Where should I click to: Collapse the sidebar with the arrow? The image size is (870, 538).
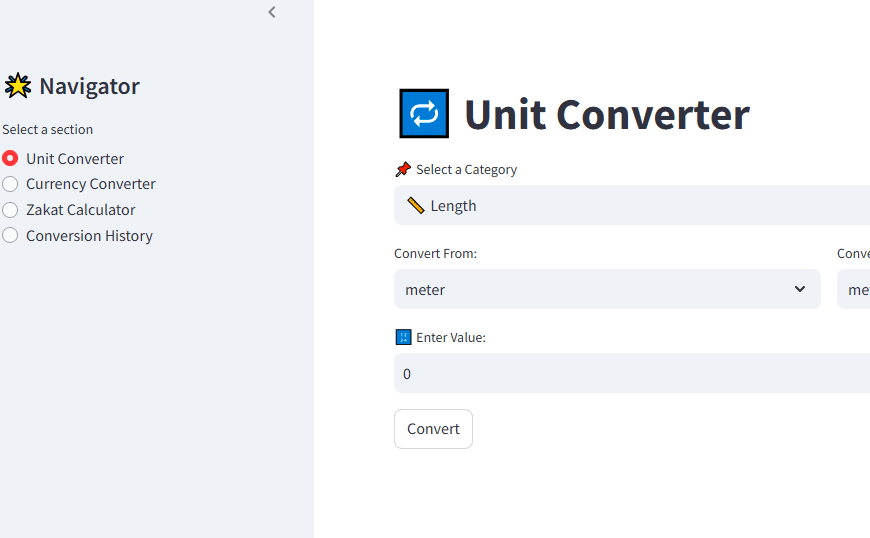(x=272, y=12)
